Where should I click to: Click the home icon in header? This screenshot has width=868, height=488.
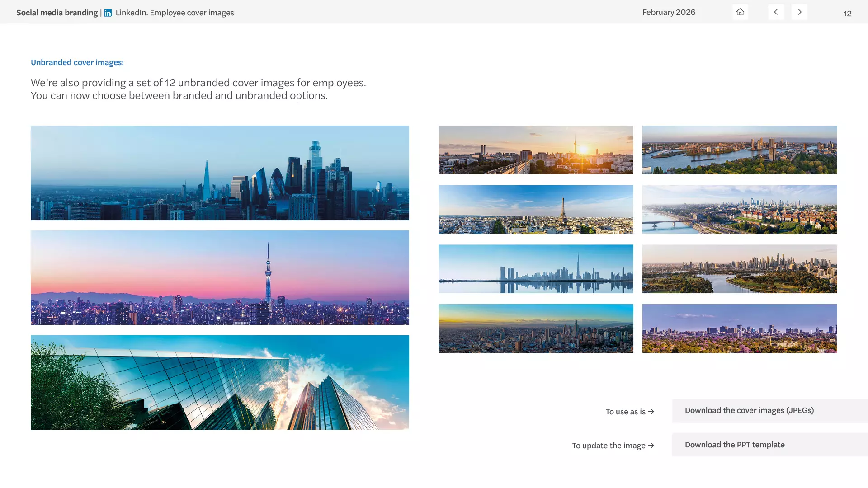[740, 12]
